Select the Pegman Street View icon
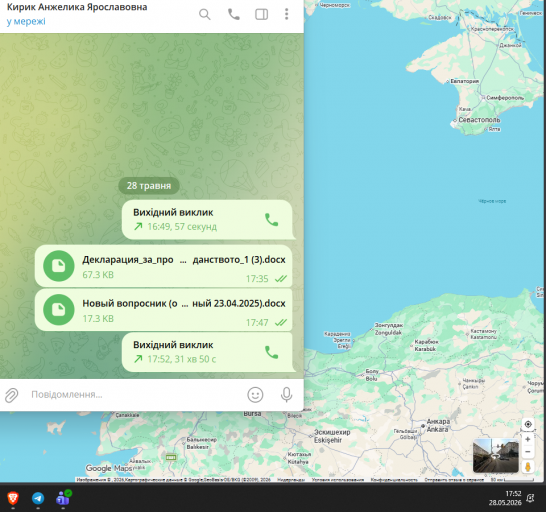Screen dimensions: 546x512 point(528,467)
